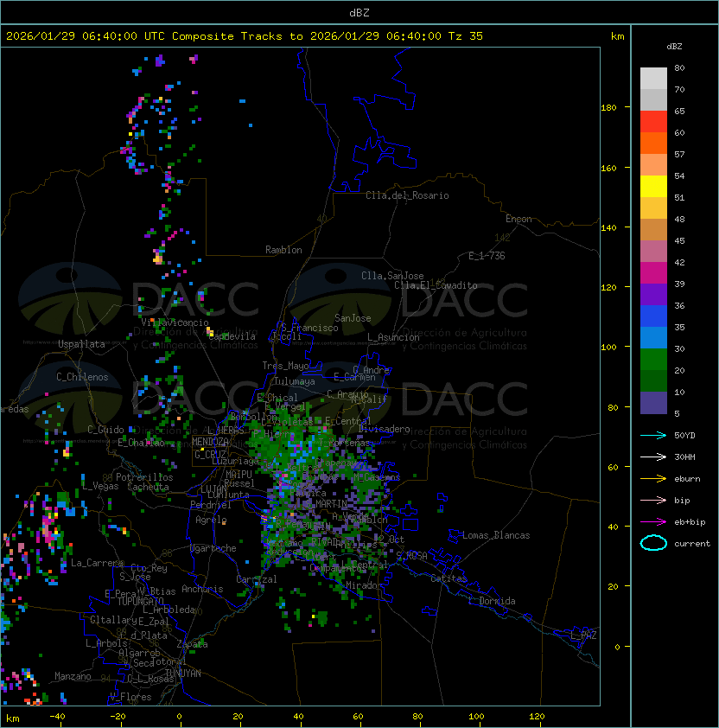This screenshot has height=728, width=719.
Task: Click the blue 36 dBZ color swatch
Action: click(653, 316)
